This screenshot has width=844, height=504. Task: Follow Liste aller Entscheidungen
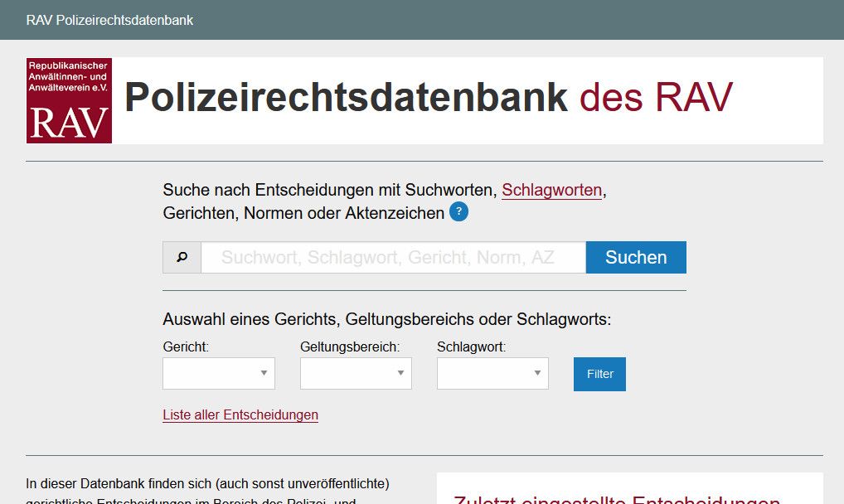(x=240, y=414)
